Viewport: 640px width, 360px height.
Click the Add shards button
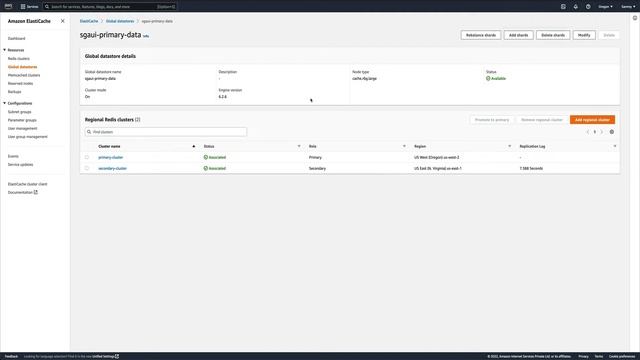coord(518,35)
